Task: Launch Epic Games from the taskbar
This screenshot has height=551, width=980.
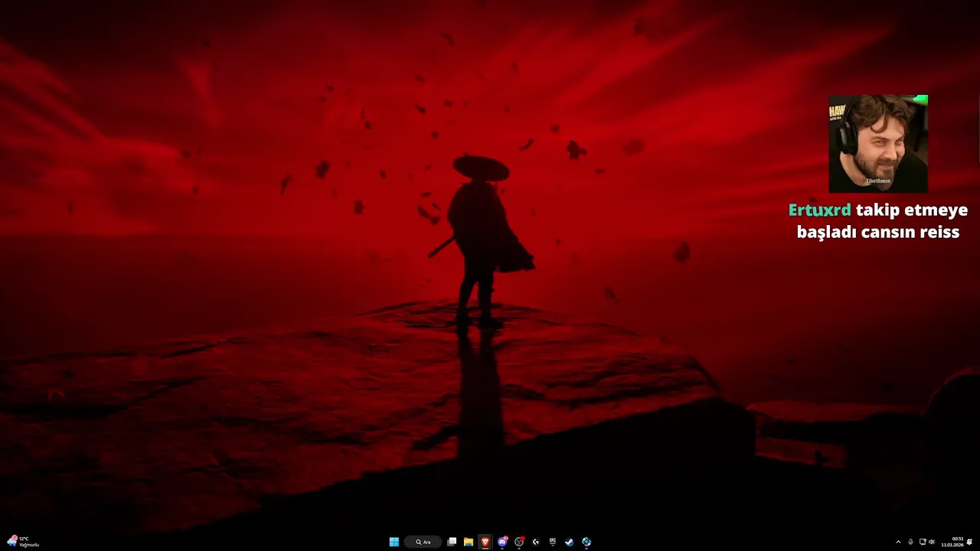Action: [552, 542]
